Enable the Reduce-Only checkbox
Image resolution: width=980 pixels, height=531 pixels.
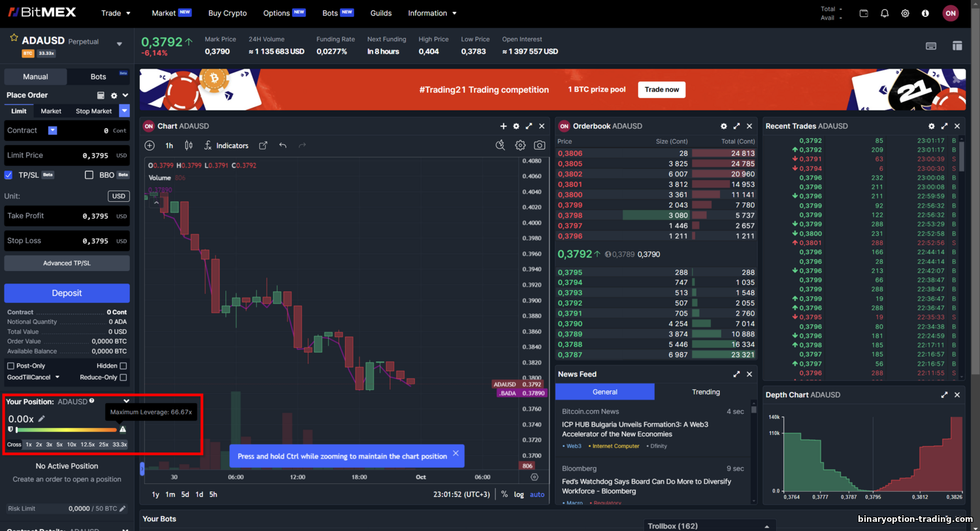tap(123, 377)
